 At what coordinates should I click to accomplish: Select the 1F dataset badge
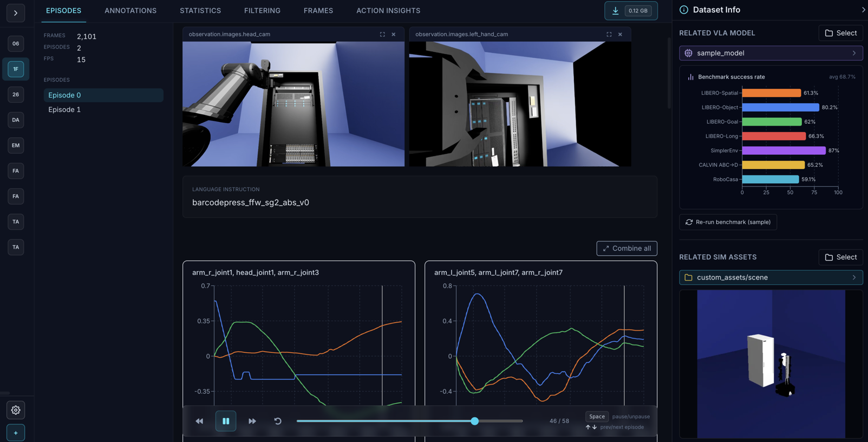point(16,69)
